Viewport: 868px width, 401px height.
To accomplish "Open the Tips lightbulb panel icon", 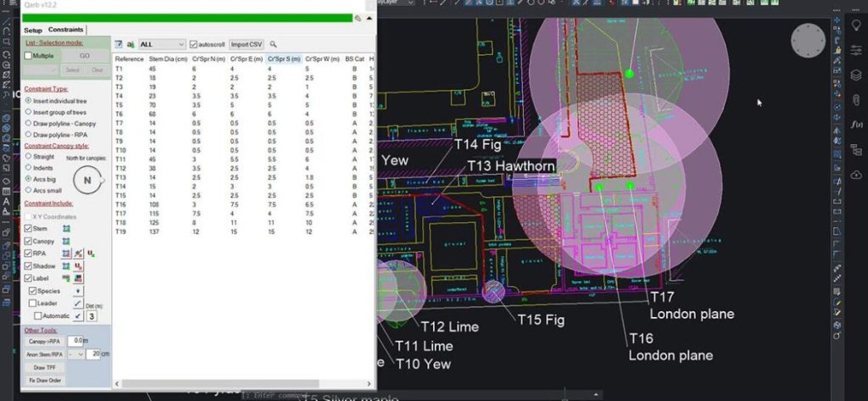I will [856, 25].
